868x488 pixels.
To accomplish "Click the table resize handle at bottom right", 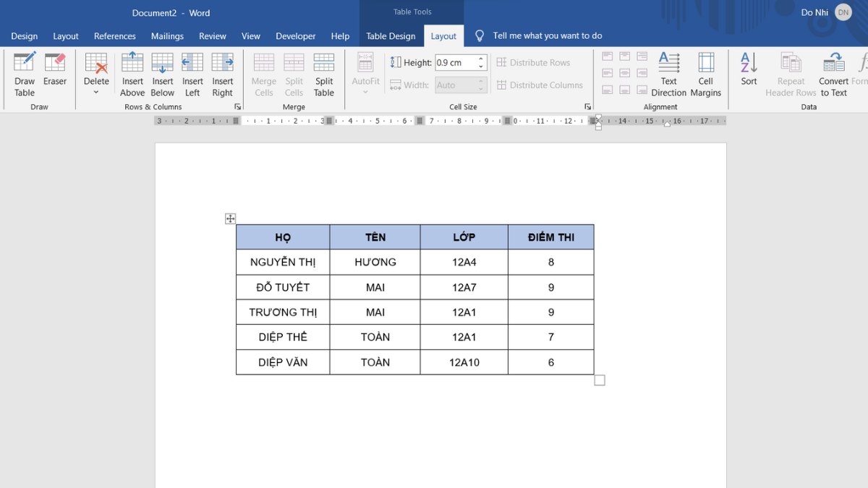I will (600, 380).
